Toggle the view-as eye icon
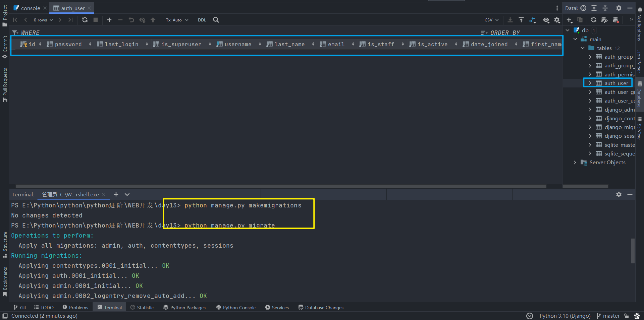The width and height of the screenshot is (644, 320). click(x=546, y=20)
